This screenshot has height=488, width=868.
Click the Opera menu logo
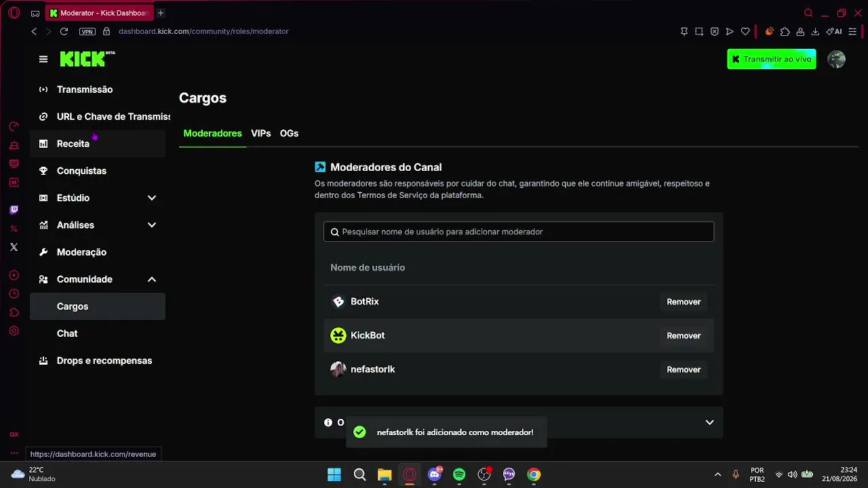click(14, 13)
